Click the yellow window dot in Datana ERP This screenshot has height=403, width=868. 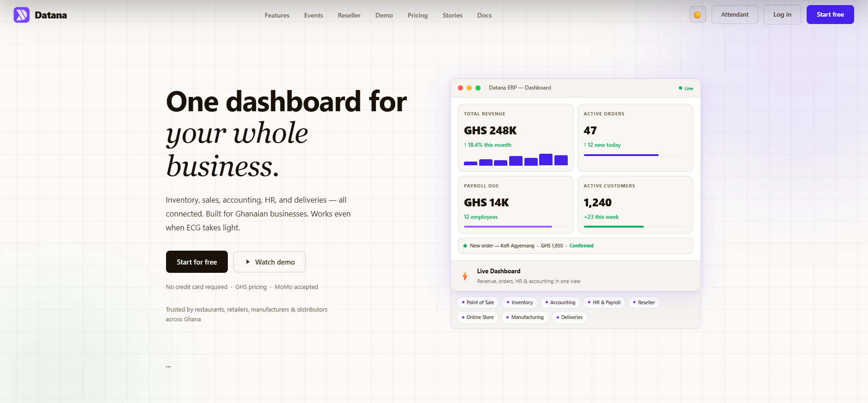[469, 88]
